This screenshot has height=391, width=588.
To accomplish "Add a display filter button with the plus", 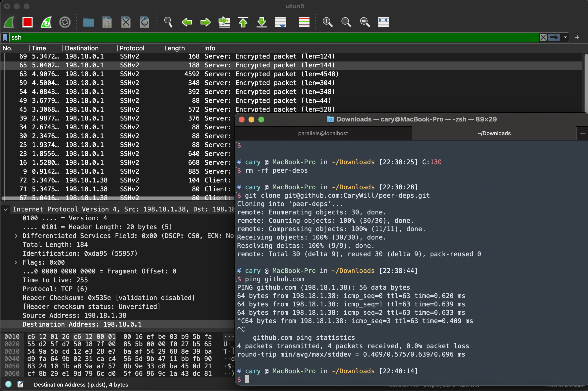I will [x=577, y=37].
